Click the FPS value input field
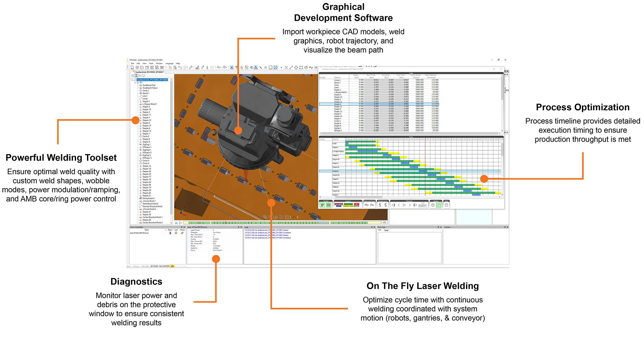The width and height of the screenshot is (644, 340). (422, 206)
